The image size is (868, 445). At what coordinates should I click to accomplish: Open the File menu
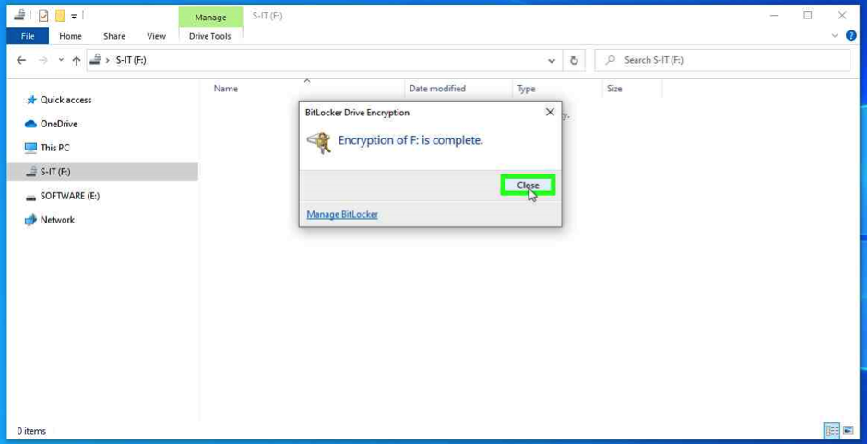tap(28, 36)
